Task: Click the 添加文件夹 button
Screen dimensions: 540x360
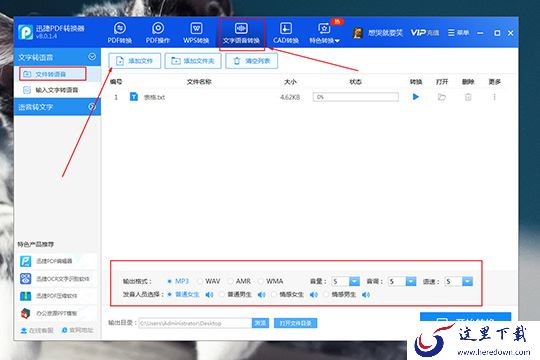Action: coord(193,61)
